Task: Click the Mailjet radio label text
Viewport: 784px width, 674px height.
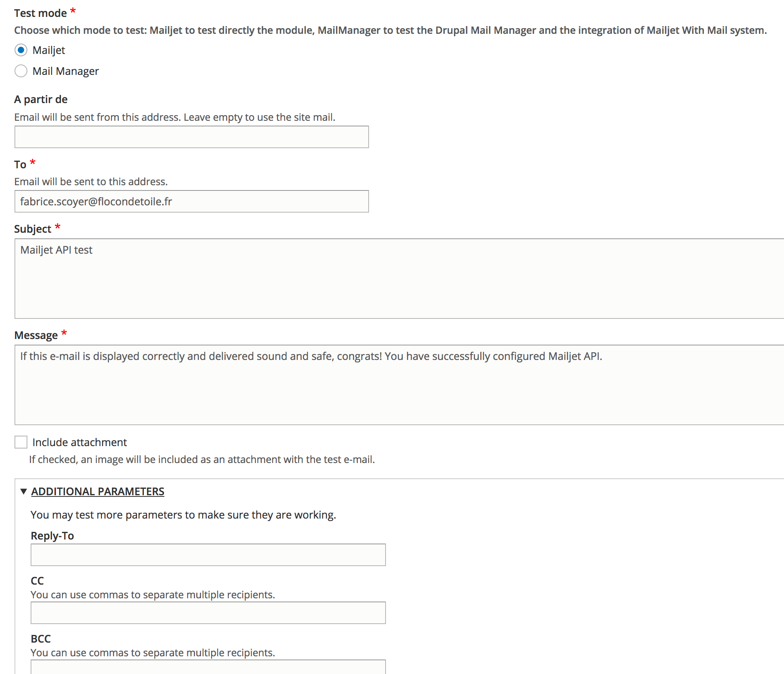Action: pos(49,50)
